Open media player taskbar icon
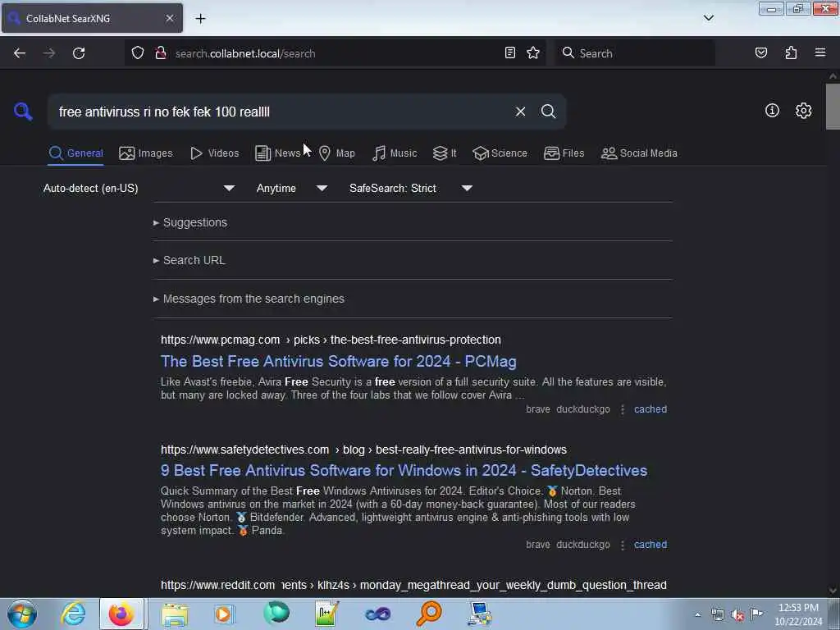Screen dimensions: 840x630 pyautogui.click(x=225, y=614)
